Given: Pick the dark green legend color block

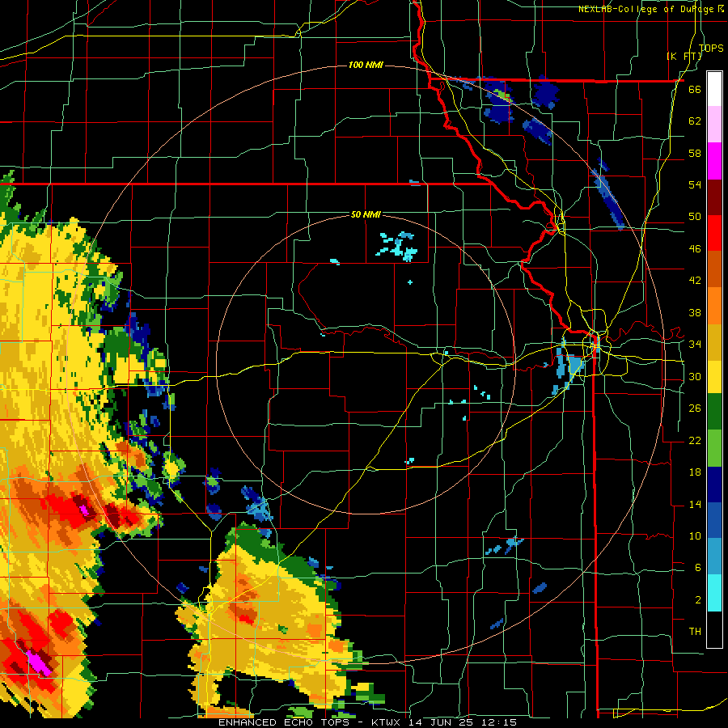Looking at the screenshot, I should tap(714, 412).
